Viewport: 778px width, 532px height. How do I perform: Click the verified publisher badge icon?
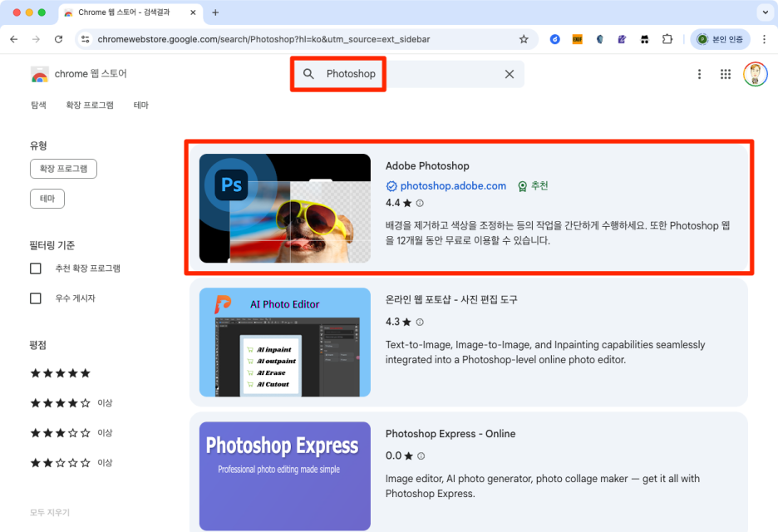pyautogui.click(x=391, y=186)
